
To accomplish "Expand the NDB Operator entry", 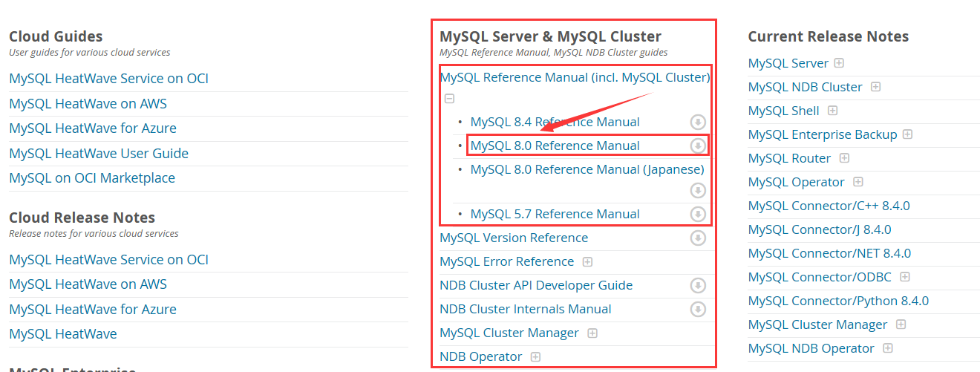I will click(x=535, y=356).
